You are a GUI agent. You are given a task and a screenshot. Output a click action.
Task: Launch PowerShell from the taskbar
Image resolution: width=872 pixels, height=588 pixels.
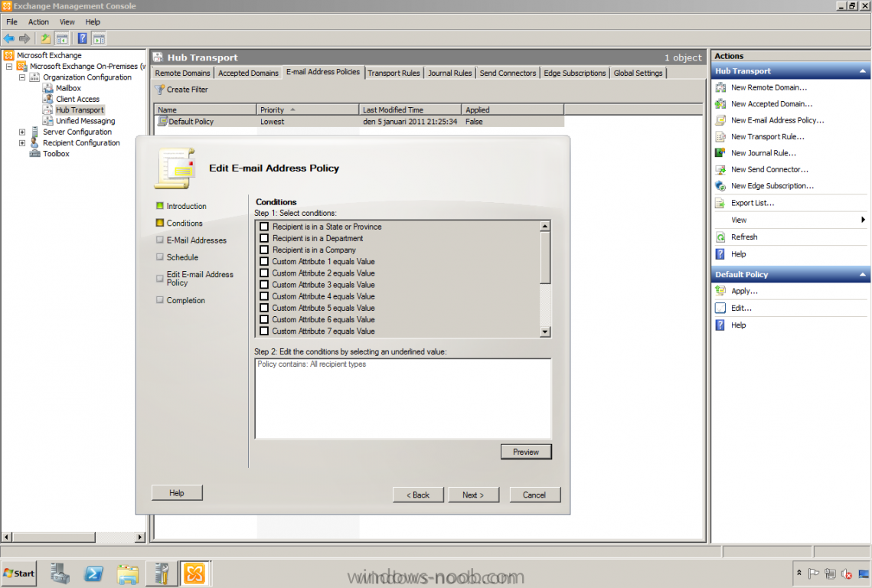(93, 573)
